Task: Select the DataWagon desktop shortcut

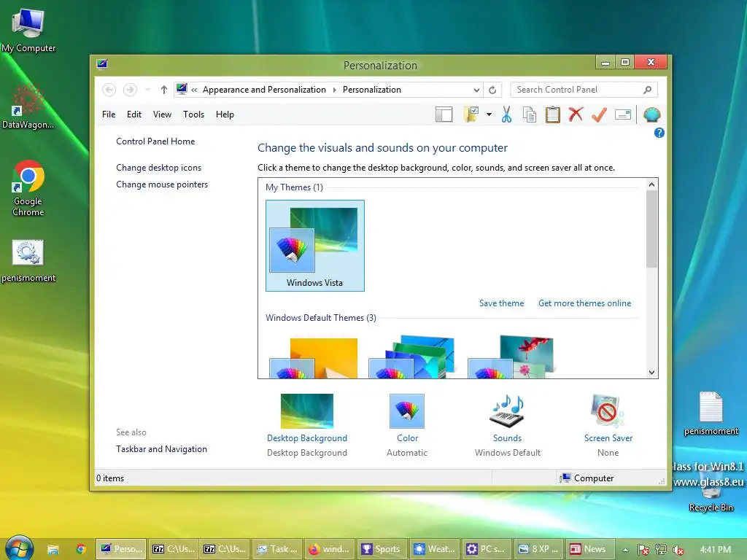Action: (x=28, y=106)
